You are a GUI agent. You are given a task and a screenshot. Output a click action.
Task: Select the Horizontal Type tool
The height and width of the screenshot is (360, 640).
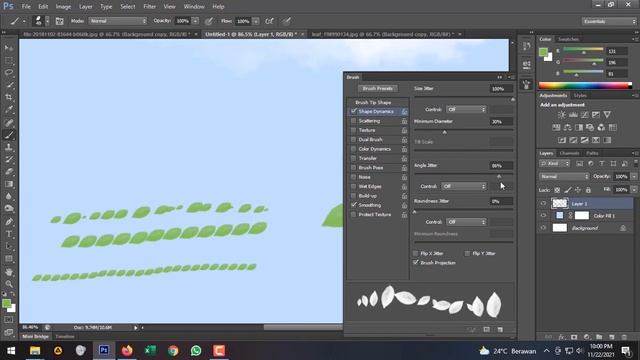(x=9, y=234)
